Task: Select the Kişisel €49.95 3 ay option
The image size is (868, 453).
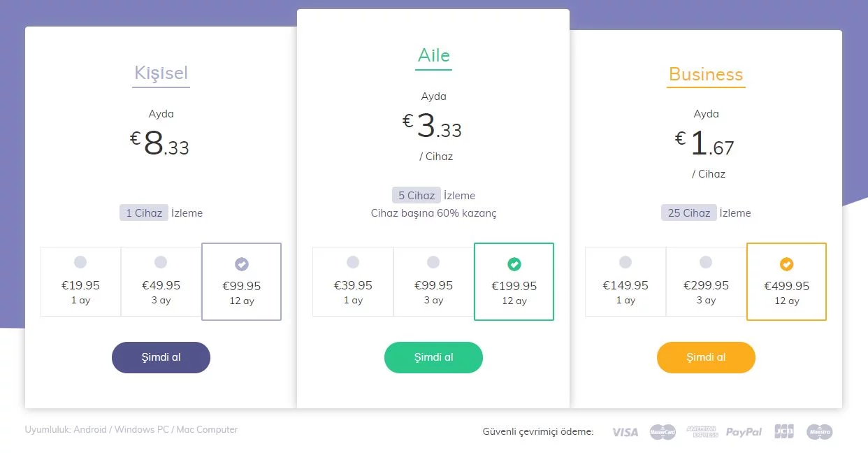Action: pos(161,282)
